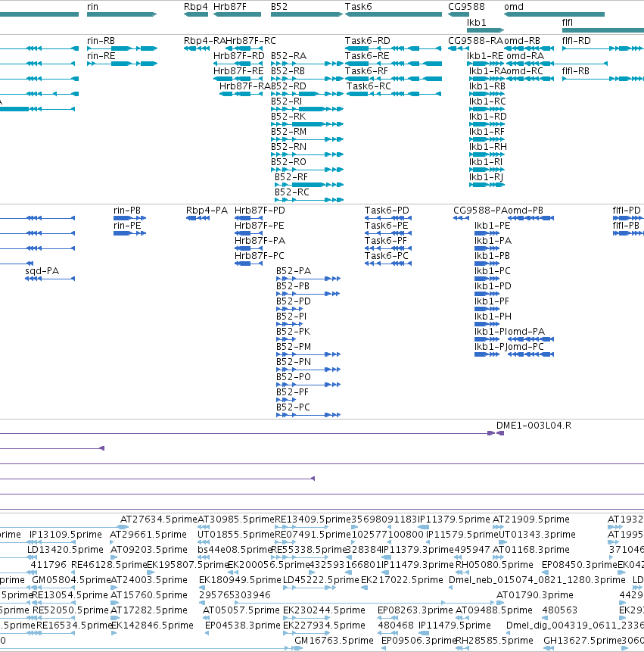Click the Task6-PC protein feature
The width and height of the screenshot is (644, 652).
coord(388,264)
